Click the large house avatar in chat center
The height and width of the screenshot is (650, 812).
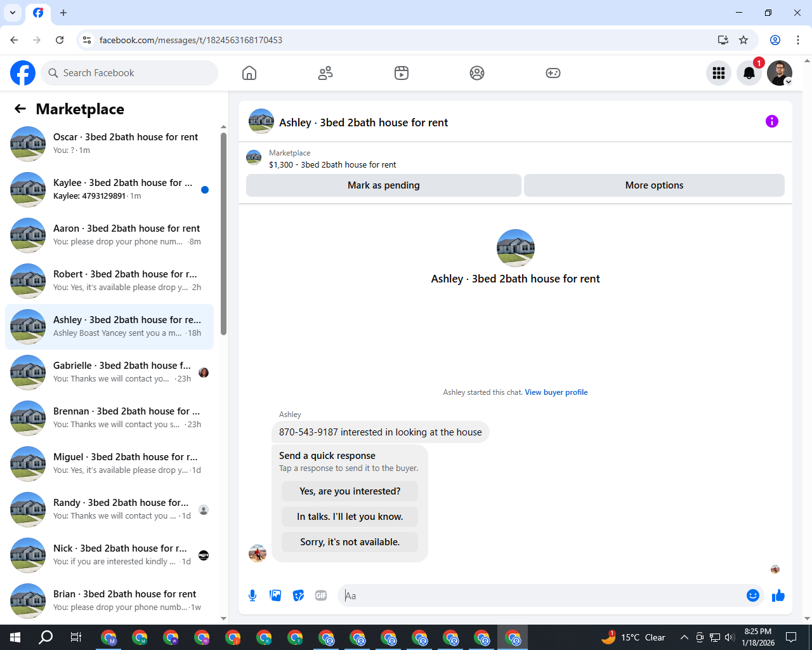coord(515,248)
